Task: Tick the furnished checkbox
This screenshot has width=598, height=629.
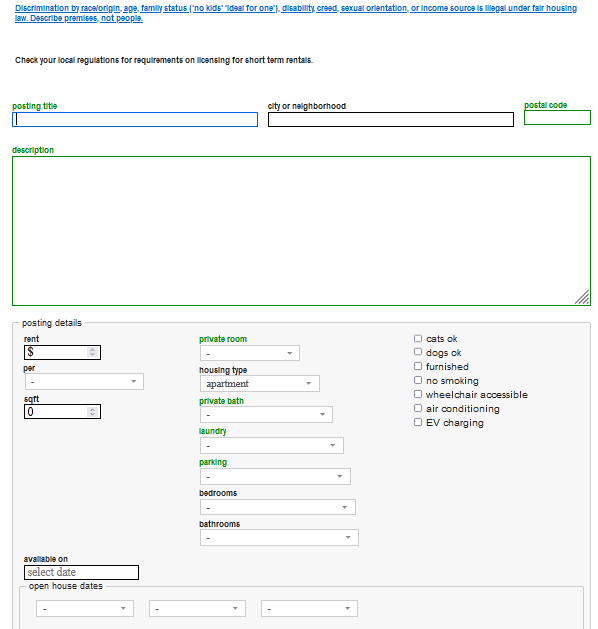Action: click(x=418, y=366)
